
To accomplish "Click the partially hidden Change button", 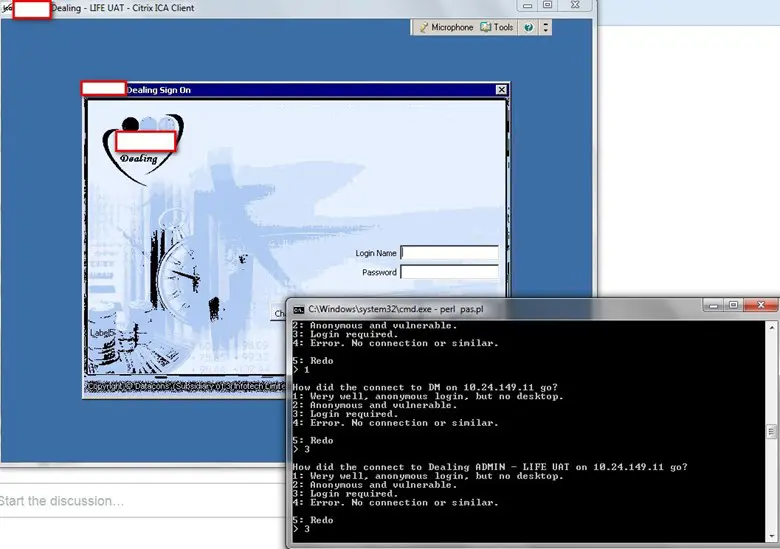I will [279, 313].
